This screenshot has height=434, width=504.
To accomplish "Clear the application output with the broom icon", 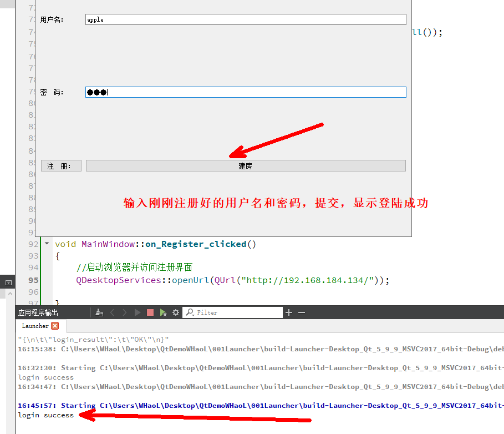I will coord(99,312).
